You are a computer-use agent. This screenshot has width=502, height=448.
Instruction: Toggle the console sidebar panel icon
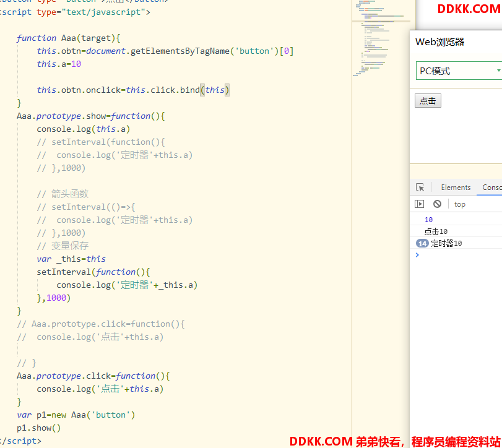pos(419,204)
